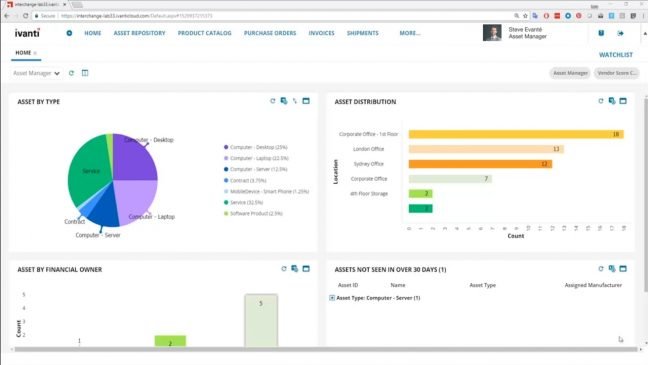This screenshot has width=648, height=365.
Task: Refresh the Assets Not Seen In Over 30 Days list
Action: coord(600,269)
